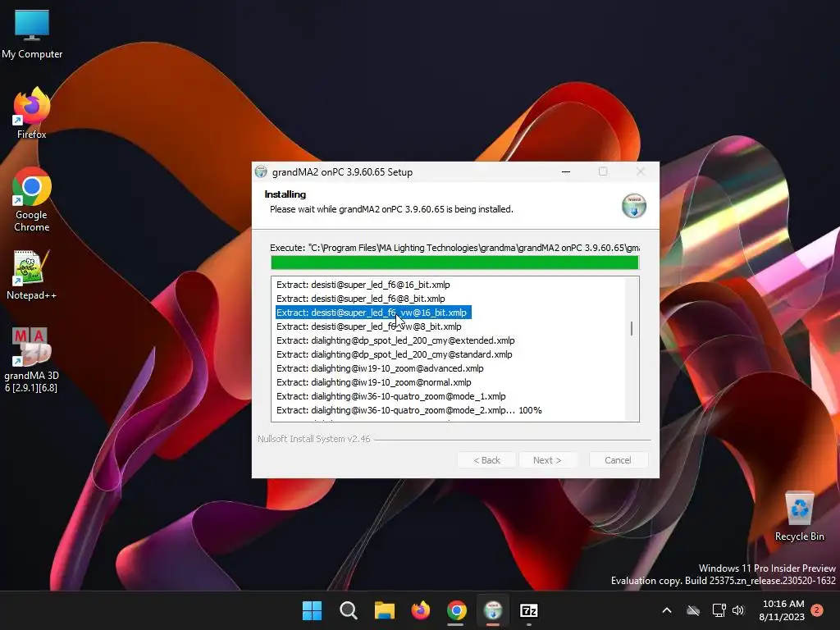
Task: Click the installer logo in the header
Action: [634, 206]
